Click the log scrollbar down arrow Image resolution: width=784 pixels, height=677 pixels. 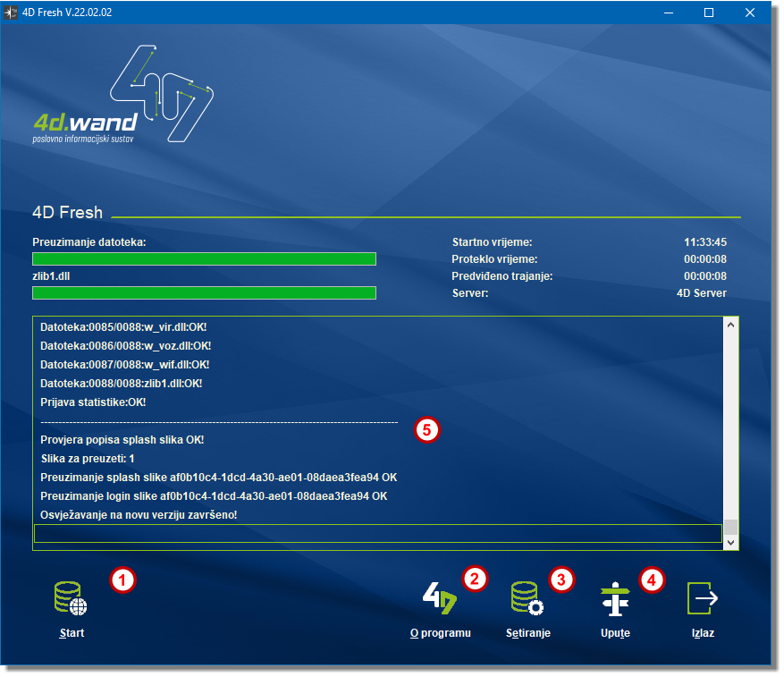(x=730, y=542)
